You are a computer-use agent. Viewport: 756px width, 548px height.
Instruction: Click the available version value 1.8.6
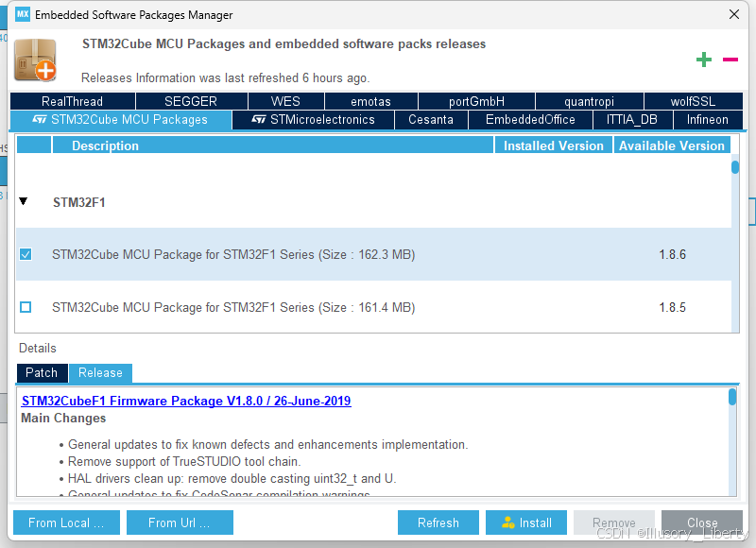tap(673, 254)
